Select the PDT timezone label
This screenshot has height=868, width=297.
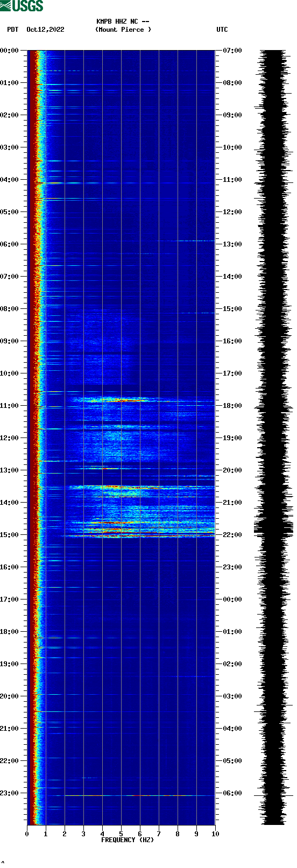(13, 30)
